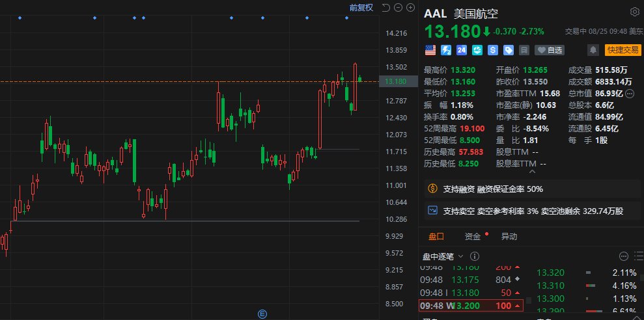Open 前复权 price adjustment dropdown
This screenshot has width=644, height=320.
361,7
